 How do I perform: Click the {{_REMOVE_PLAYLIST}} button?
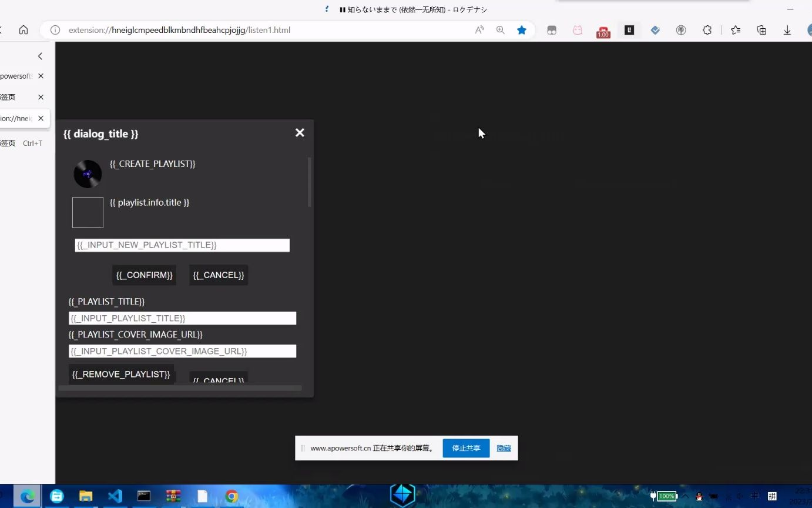121,374
